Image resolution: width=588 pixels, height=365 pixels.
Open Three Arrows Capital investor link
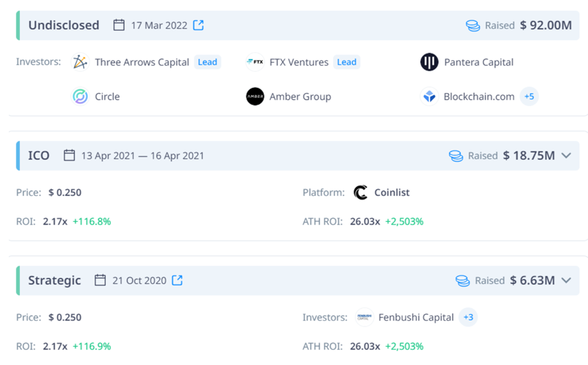pos(142,62)
